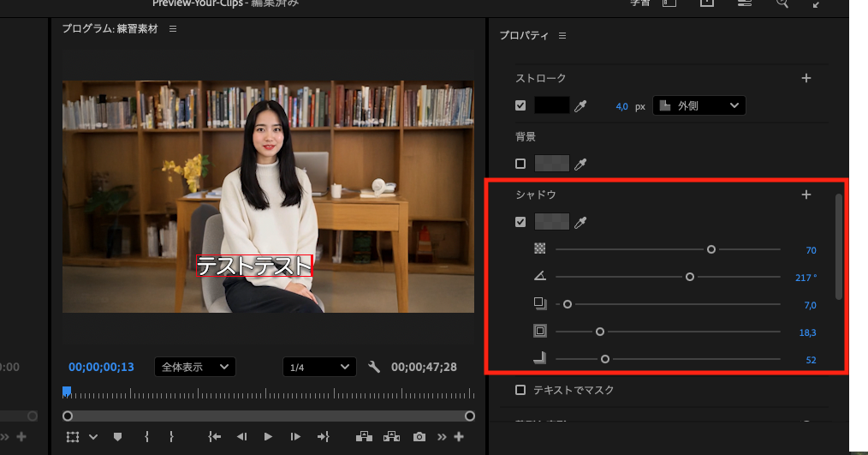Disable the ストローク checkbox
This screenshot has width=868, height=455.
coord(520,105)
